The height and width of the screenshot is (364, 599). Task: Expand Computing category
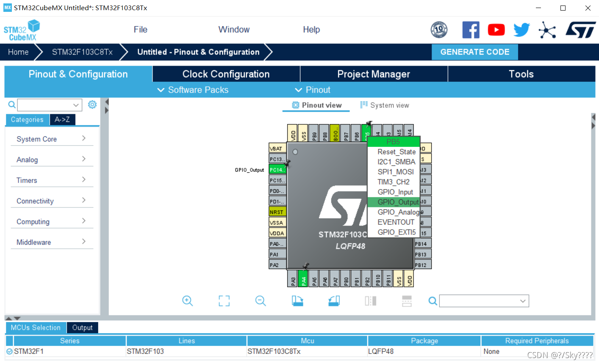(x=52, y=222)
